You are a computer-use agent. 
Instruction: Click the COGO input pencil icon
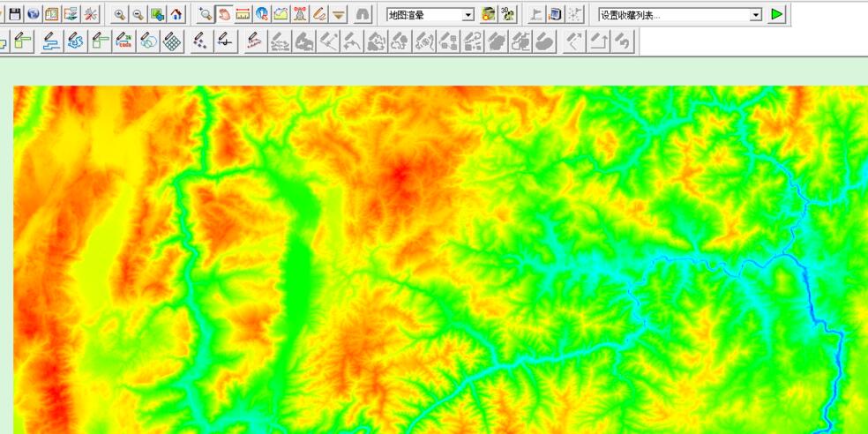click(x=124, y=41)
